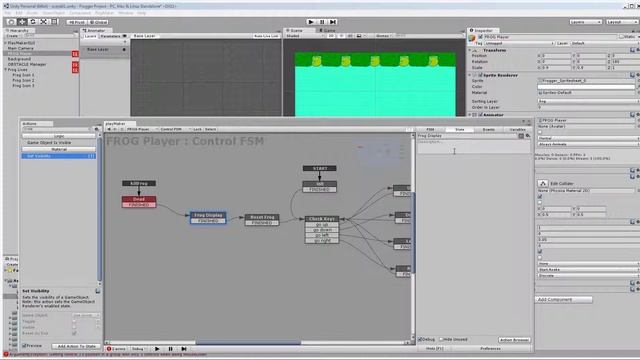
Task: Select Background object in the Hierarchy
Action: [19, 59]
